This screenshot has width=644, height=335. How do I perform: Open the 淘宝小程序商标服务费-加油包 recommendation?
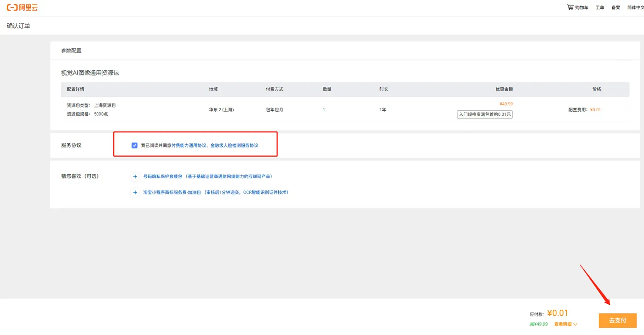(216, 193)
